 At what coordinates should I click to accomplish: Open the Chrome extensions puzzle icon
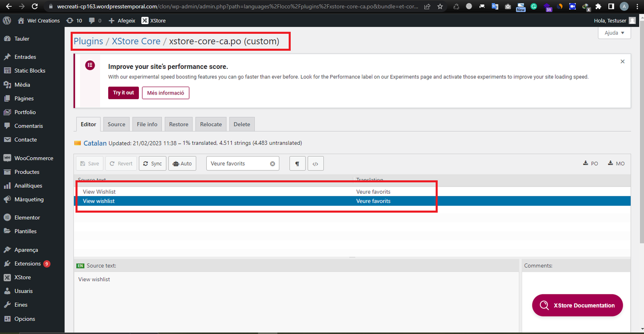click(598, 7)
